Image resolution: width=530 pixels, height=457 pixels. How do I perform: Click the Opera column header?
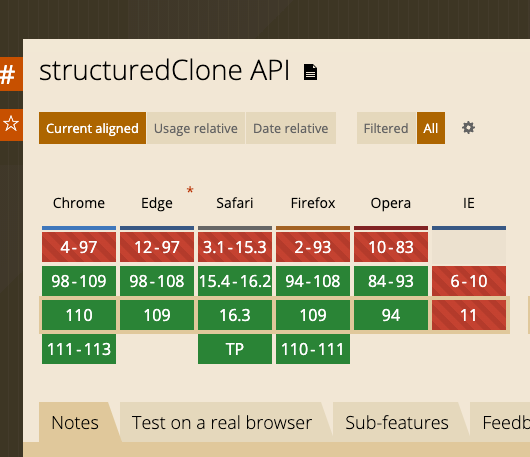pos(391,203)
